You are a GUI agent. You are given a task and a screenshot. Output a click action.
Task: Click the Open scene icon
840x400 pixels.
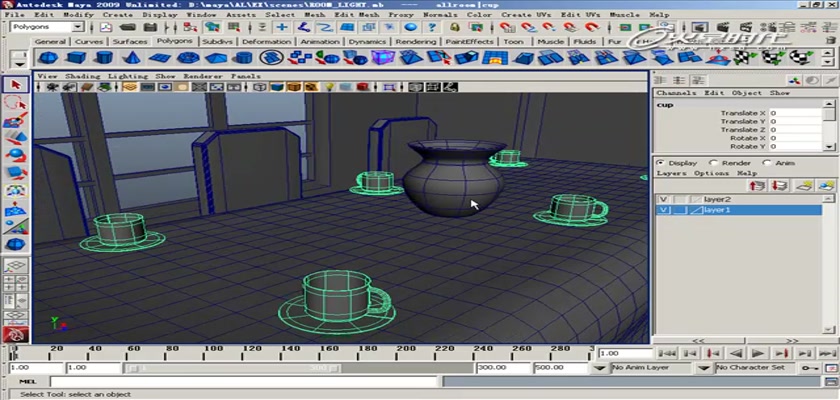pos(128,27)
